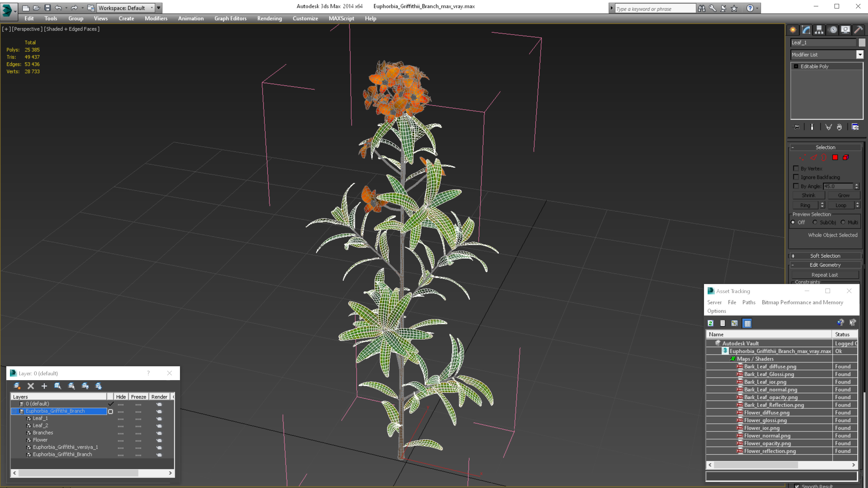Viewport: 868px width, 488px height.
Task: Refresh the Asset Tracking list
Action: pos(711,323)
